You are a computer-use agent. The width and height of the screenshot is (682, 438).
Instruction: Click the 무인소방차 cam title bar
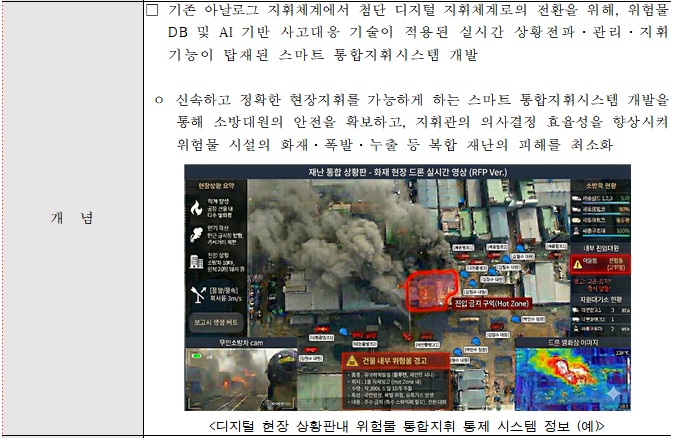click(241, 342)
